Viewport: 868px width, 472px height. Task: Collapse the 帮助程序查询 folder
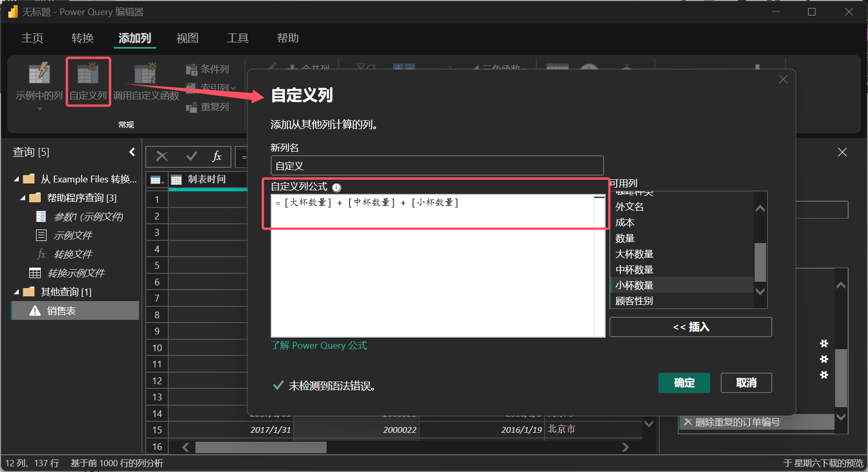pyautogui.click(x=22, y=198)
